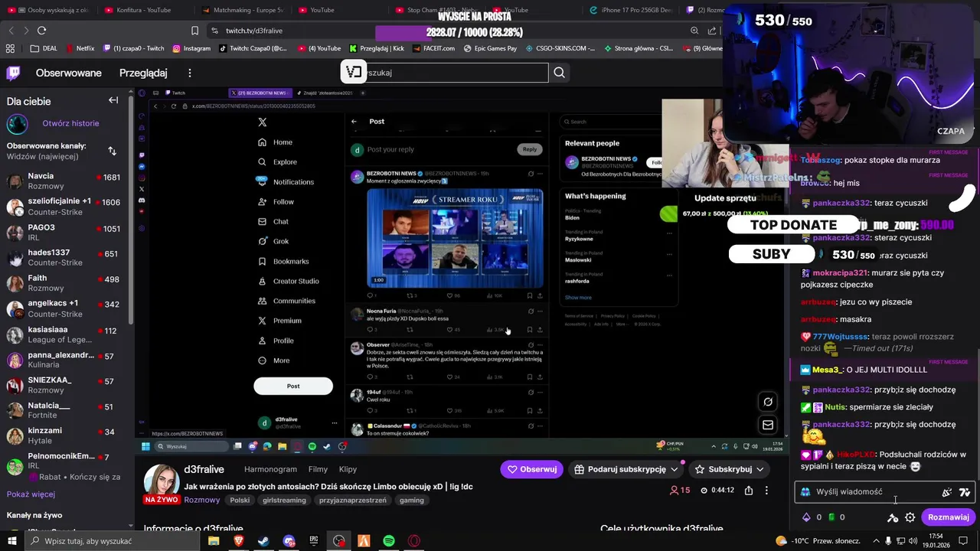Open the Harmonogram channel tab
Image resolution: width=980 pixels, height=551 pixels.
[x=270, y=469]
